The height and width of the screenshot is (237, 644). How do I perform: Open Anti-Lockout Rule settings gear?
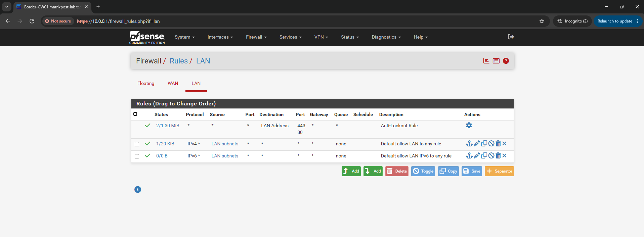[x=469, y=125]
